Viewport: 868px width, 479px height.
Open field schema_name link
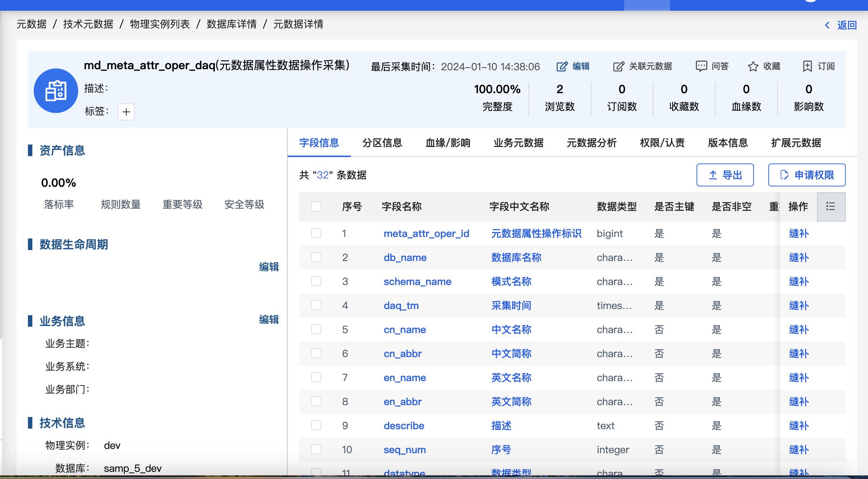click(418, 281)
